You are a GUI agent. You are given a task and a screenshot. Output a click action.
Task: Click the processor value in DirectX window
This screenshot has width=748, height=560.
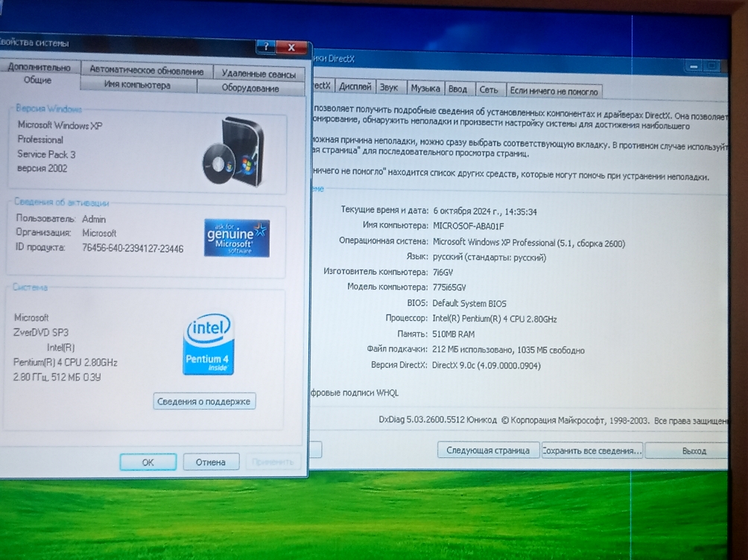(x=494, y=319)
